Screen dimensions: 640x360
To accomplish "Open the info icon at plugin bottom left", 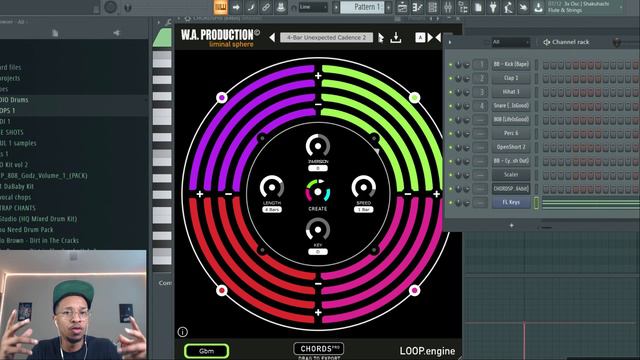I will click(x=182, y=332).
